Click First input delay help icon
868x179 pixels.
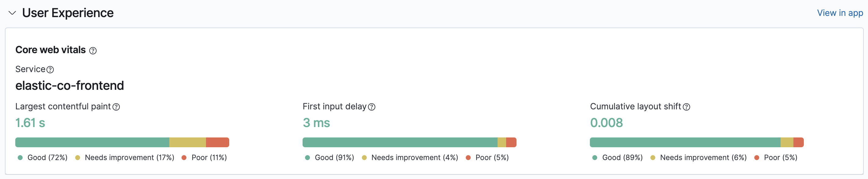[372, 107]
